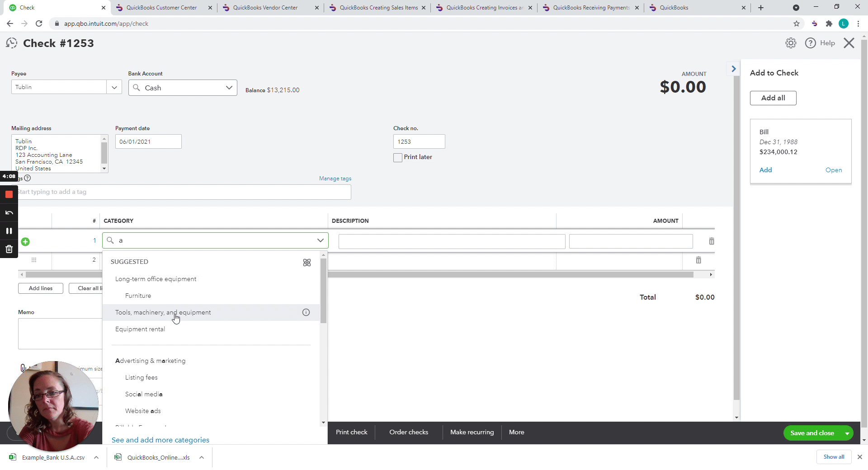Open Save and close dropdown arrow
Viewport: 868px width, 470px height.
847,433
